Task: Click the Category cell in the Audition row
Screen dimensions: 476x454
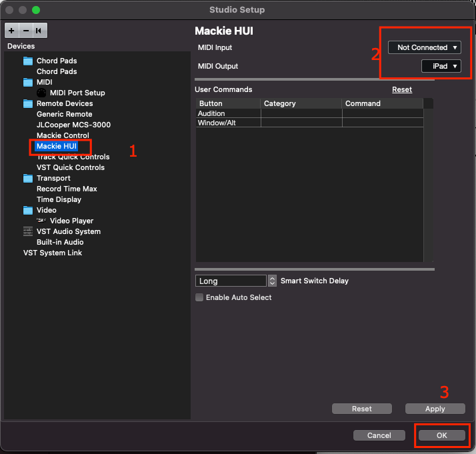Action: coord(301,113)
